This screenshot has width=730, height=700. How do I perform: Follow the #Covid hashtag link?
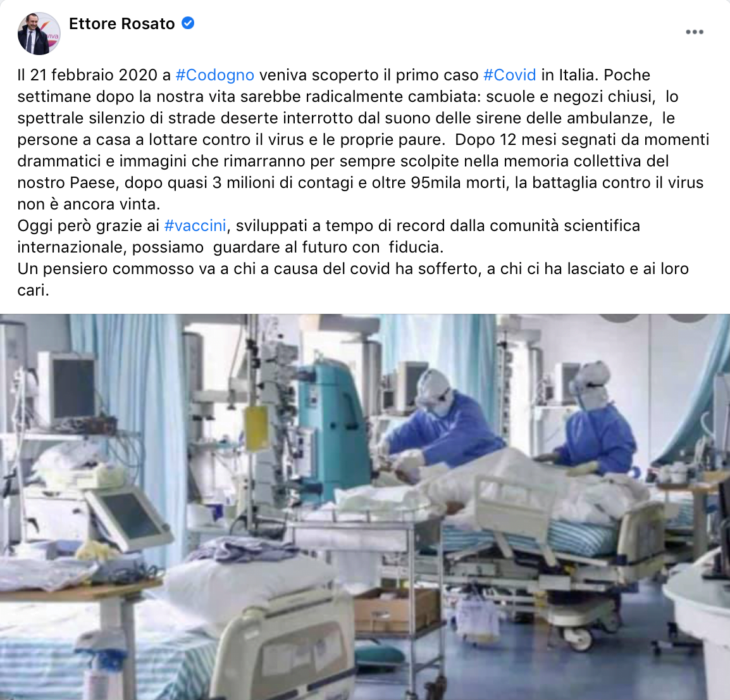[509, 75]
